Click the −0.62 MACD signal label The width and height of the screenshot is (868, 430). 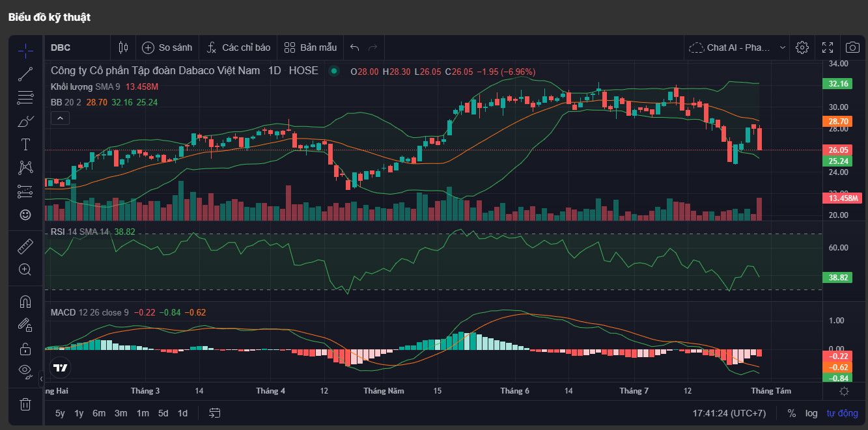[x=837, y=367]
